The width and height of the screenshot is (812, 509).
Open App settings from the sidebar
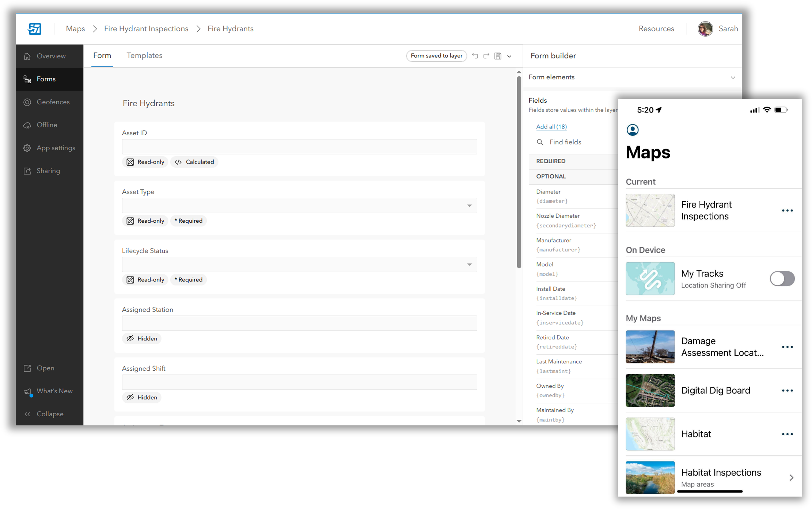click(56, 148)
